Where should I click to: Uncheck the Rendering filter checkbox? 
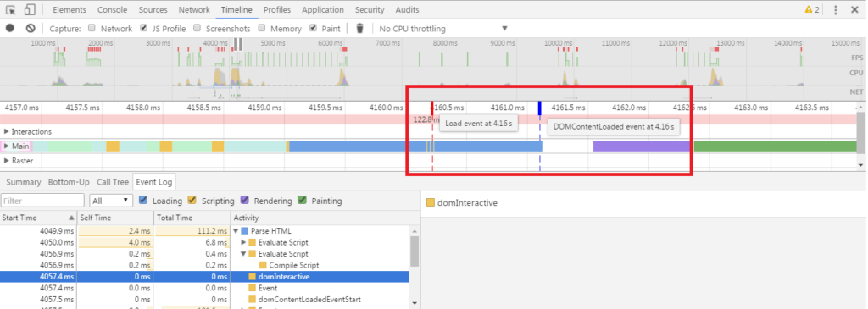coord(244,200)
